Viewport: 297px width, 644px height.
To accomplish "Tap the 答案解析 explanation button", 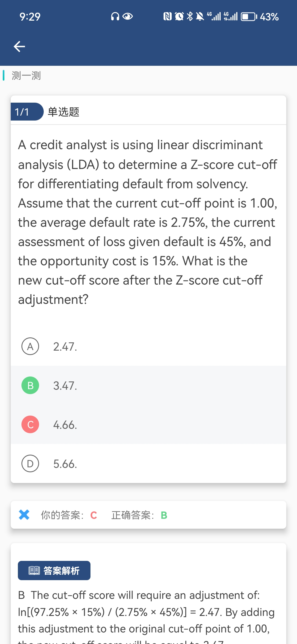I will 54,571.
